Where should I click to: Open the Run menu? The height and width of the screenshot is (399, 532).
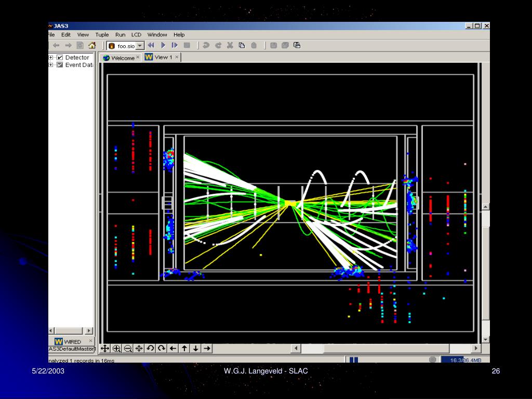(121, 35)
